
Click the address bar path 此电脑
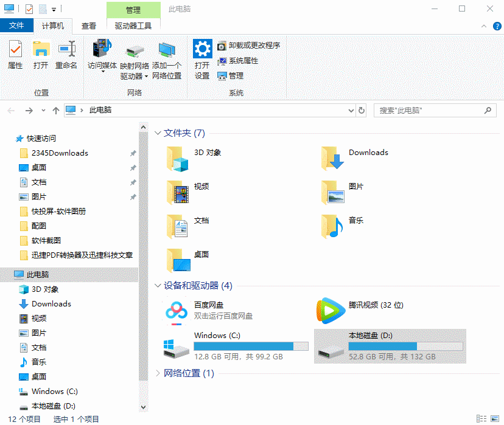pyautogui.click(x=100, y=110)
